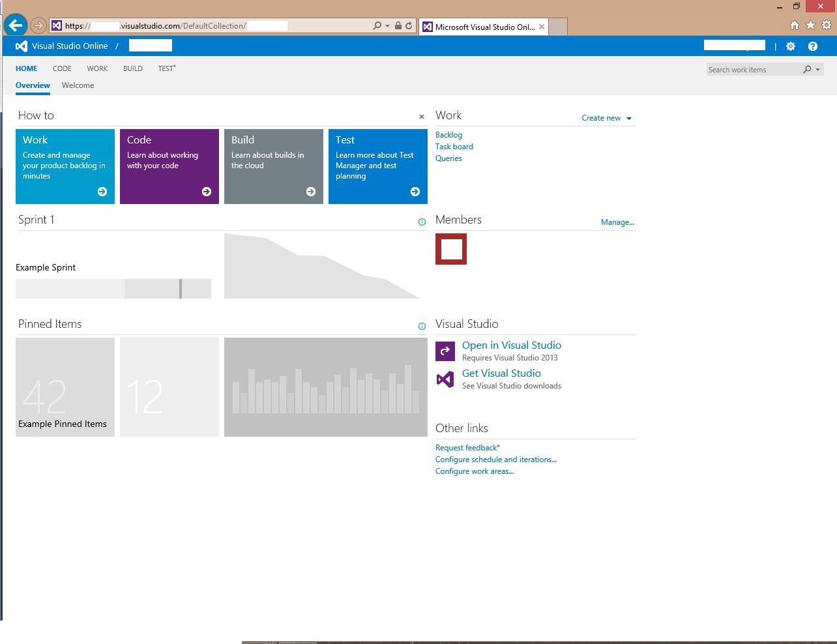Click Configure work areas link
This screenshot has width=837, height=644.
point(475,471)
